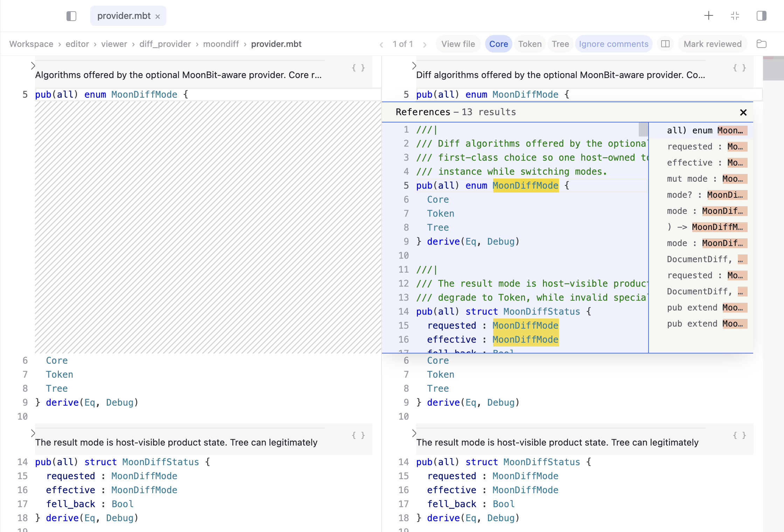
Task: Click the collapse view arrows icon
Action: 735,16
